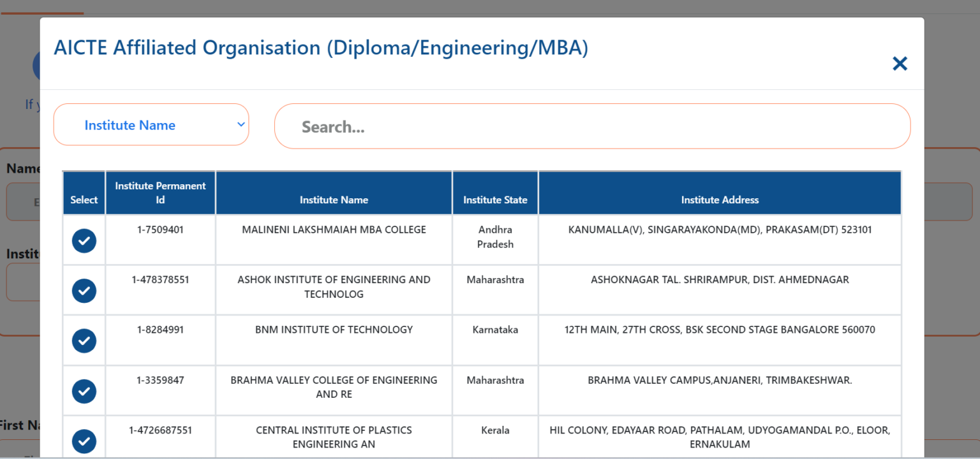Close the AICTE Affiliated Organisation dialog
Image resolution: width=980 pixels, height=459 pixels.
pos(900,63)
